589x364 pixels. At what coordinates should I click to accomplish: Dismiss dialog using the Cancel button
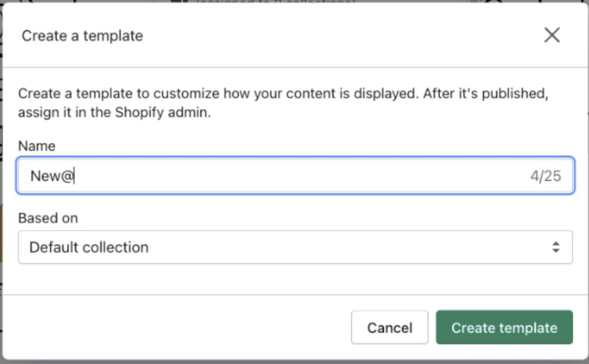[x=389, y=328]
